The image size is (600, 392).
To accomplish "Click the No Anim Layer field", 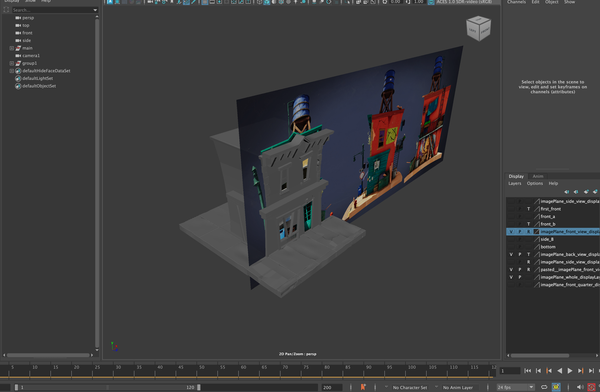I will [458, 387].
